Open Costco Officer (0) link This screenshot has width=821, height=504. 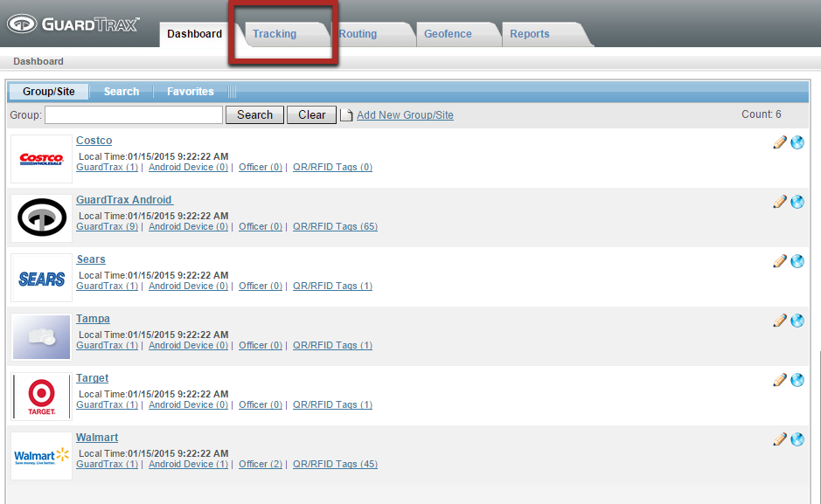261,168
